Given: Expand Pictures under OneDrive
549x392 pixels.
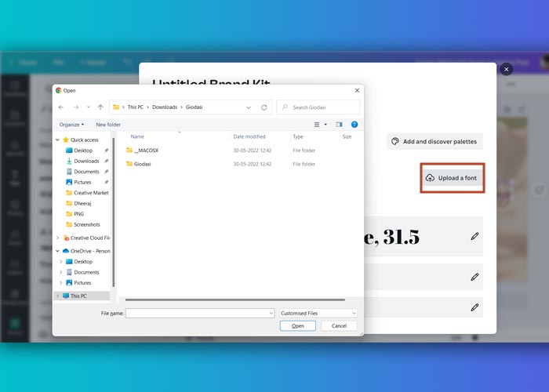Looking at the screenshot, I should click(61, 282).
